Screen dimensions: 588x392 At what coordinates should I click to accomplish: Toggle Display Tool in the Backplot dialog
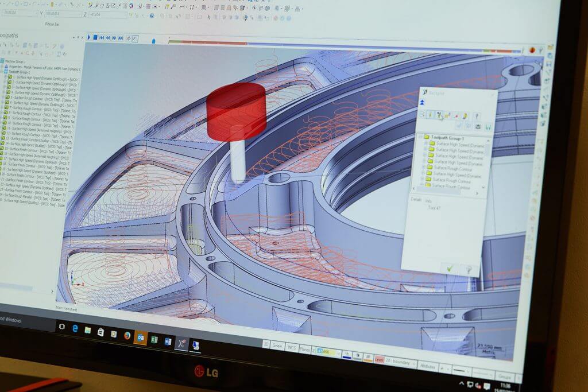pos(430,115)
